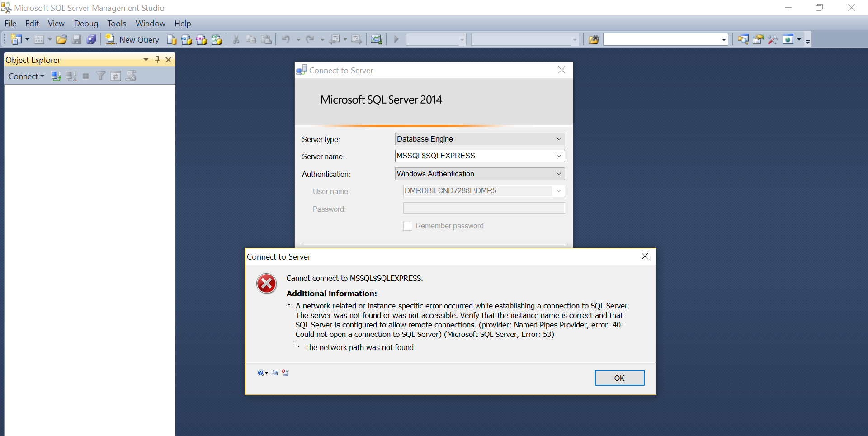Open the Web Browser dropdown arrow

pos(799,40)
